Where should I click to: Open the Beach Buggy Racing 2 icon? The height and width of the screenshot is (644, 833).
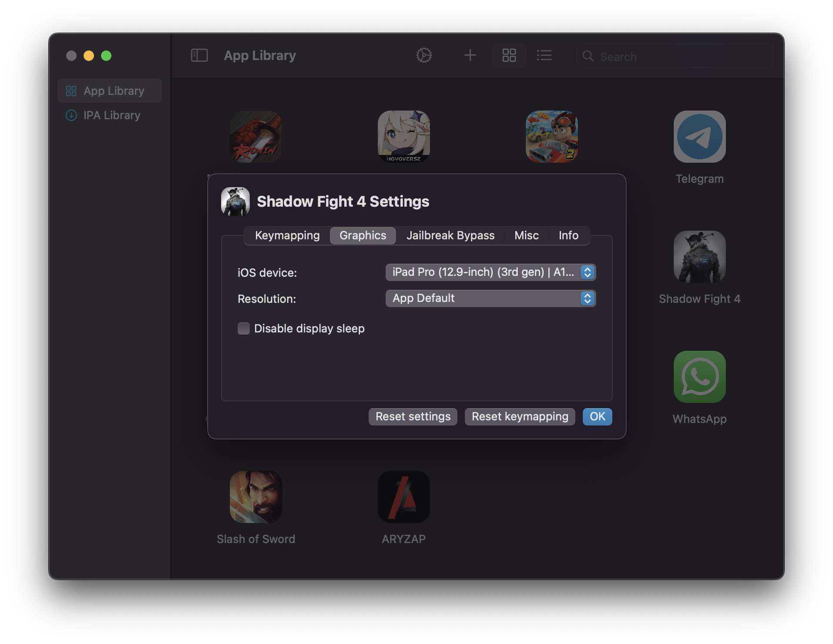pyautogui.click(x=552, y=137)
